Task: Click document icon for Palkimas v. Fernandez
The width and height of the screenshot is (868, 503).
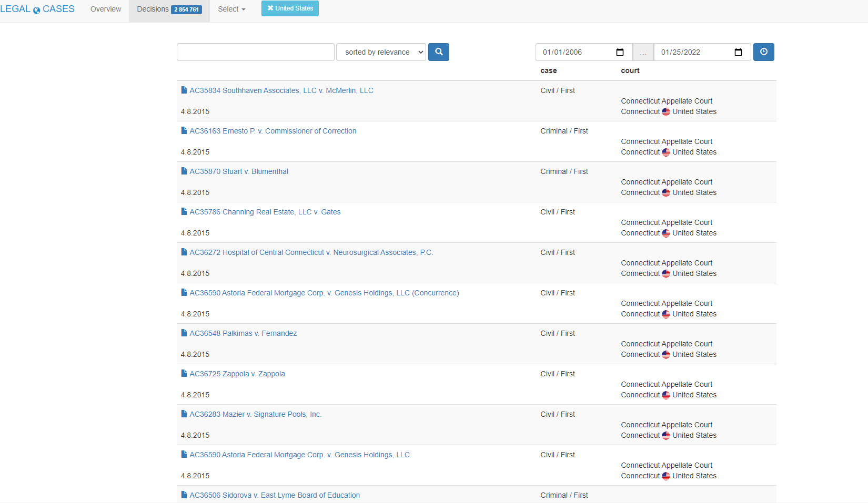Action: tap(184, 333)
